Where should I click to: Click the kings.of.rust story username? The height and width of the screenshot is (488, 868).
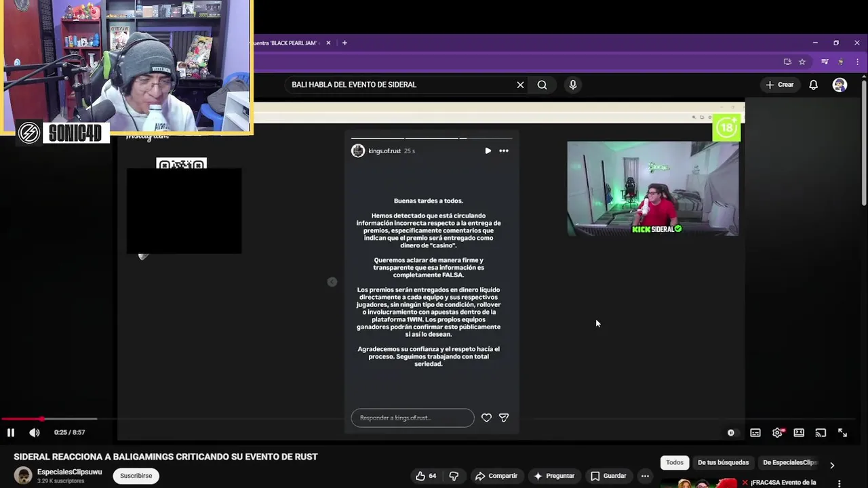tap(384, 150)
